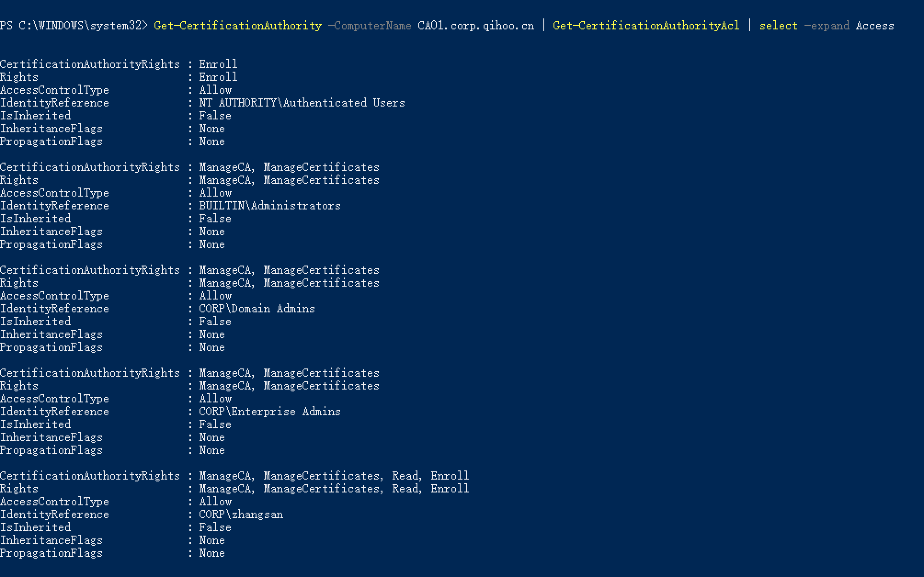This screenshot has height=577, width=924.
Task: Click the Allow value in the Authenticated Users entry
Action: [215, 90]
